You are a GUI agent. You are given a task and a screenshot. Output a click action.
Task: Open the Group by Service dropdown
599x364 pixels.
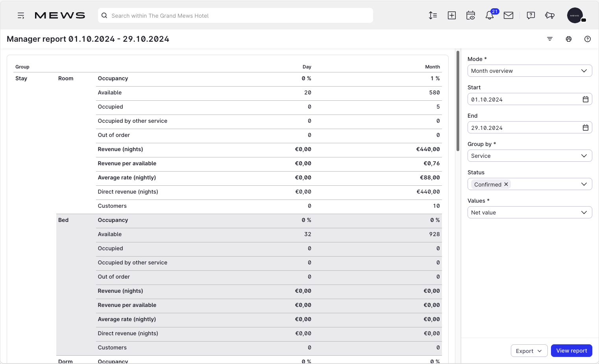[x=529, y=156]
